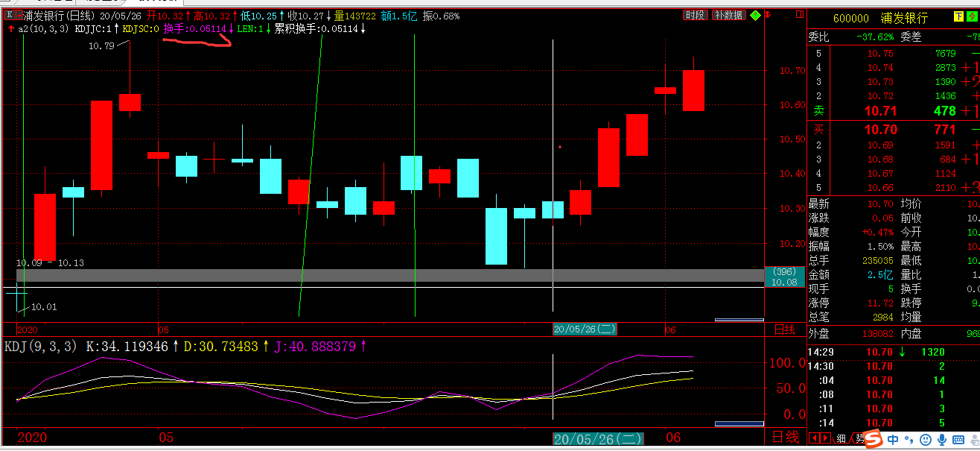Click sell price 10.71 in order book
The width and height of the screenshot is (980, 451).
(x=881, y=111)
